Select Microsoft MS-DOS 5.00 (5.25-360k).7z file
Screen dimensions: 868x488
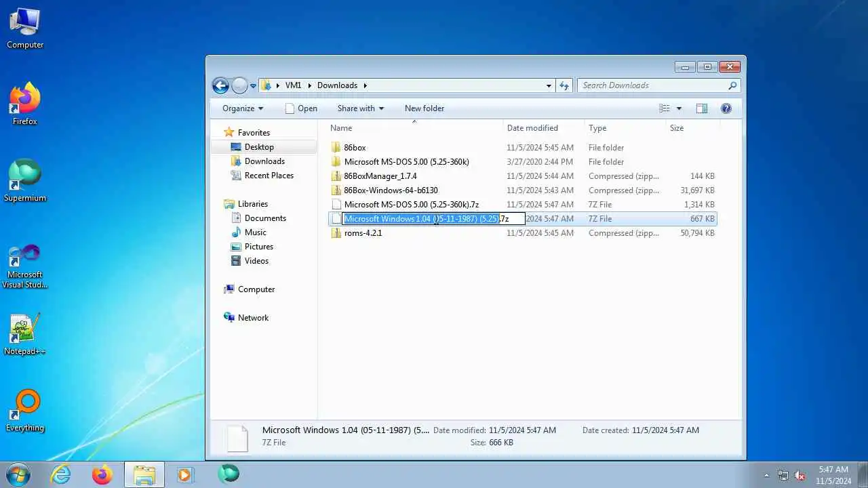pos(411,205)
